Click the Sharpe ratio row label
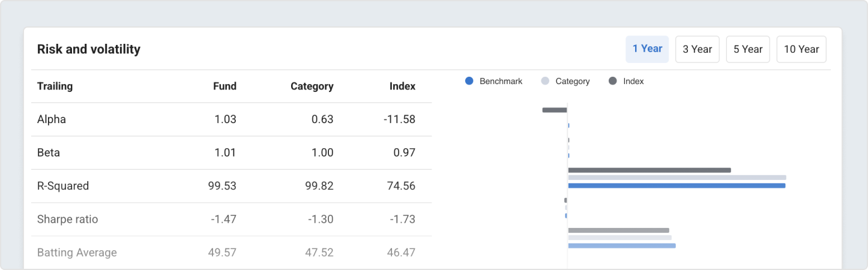Viewport: 868px width, 270px height. pyautogui.click(x=67, y=220)
